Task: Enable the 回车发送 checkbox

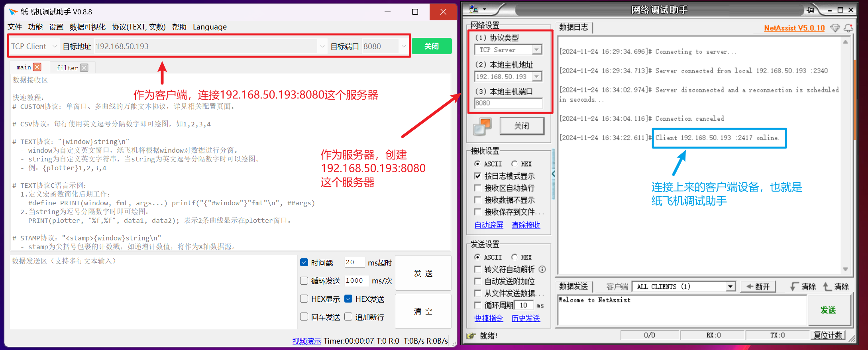Action: click(304, 317)
